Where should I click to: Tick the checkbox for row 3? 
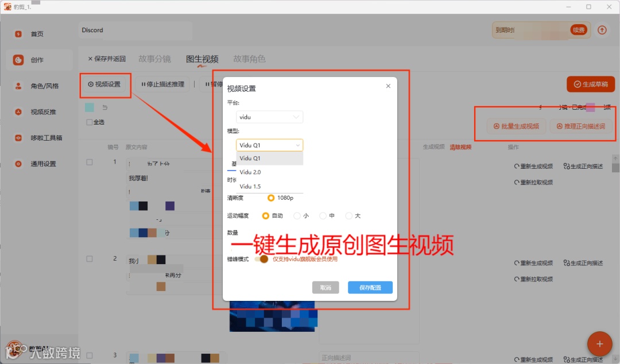tap(90, 355)
